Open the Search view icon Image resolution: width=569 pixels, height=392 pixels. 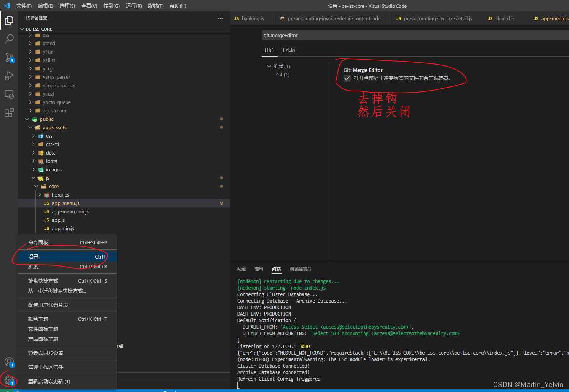tap(9, 39)
